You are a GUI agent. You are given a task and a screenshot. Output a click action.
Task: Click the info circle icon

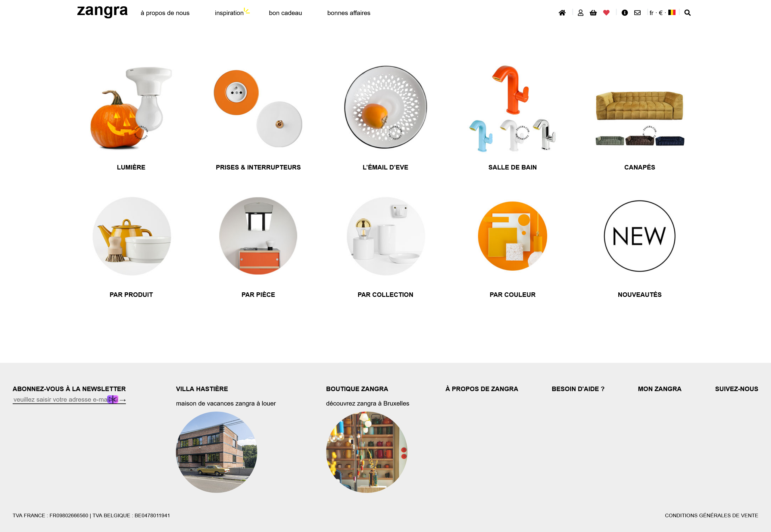click(x=625, y=13)
